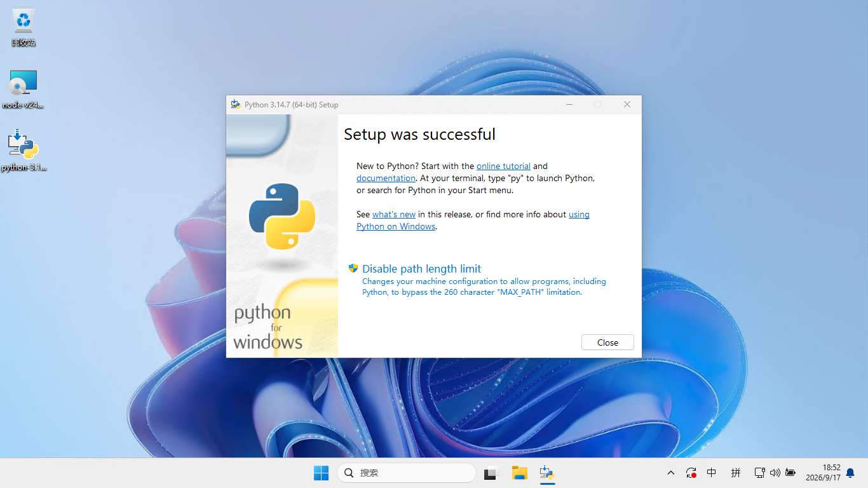Select the python-3.1 installer desktop icon
This screenshot has width=868, height=488.
point(24,151)
